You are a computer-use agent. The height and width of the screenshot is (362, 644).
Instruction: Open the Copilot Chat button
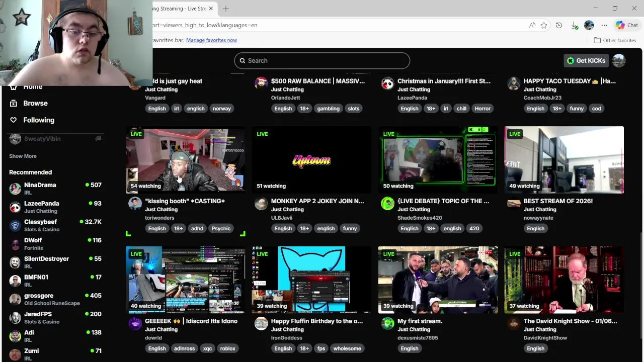627,25
